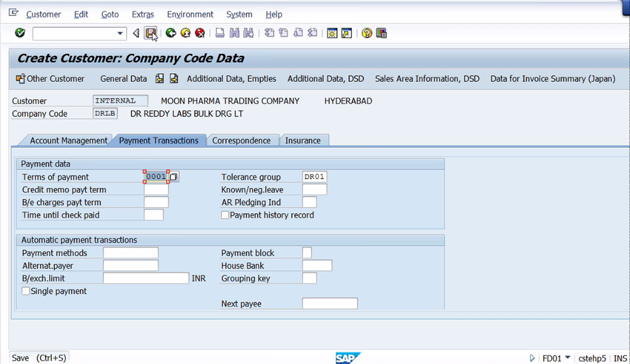The image size is (630, 364).
Task: Click the Generate Shortcut icon
Action: point(346,33)
